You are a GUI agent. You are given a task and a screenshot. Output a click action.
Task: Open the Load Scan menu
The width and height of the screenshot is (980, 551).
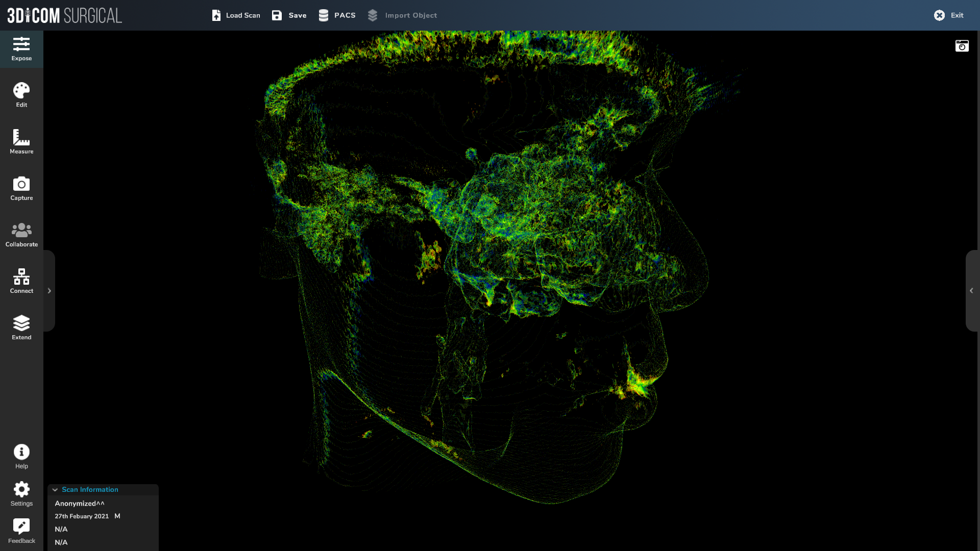(235, 15)
